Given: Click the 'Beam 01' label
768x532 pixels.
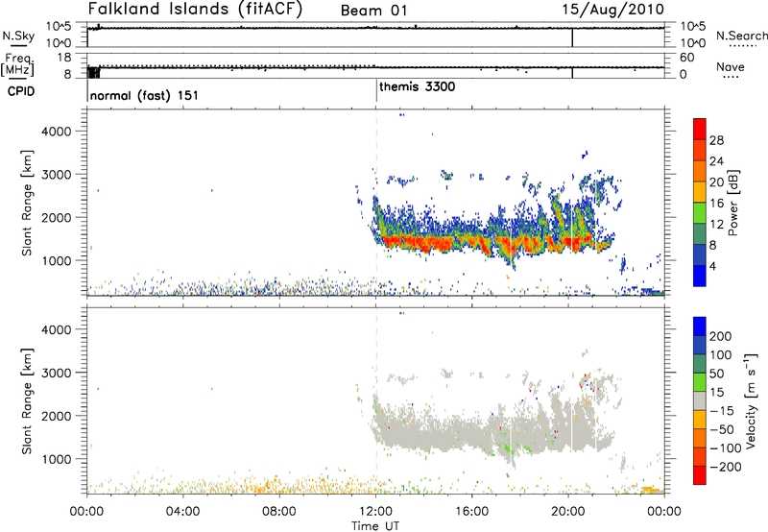Looking at the screenshot, I should pyautogui.click(x=373, y=11).
